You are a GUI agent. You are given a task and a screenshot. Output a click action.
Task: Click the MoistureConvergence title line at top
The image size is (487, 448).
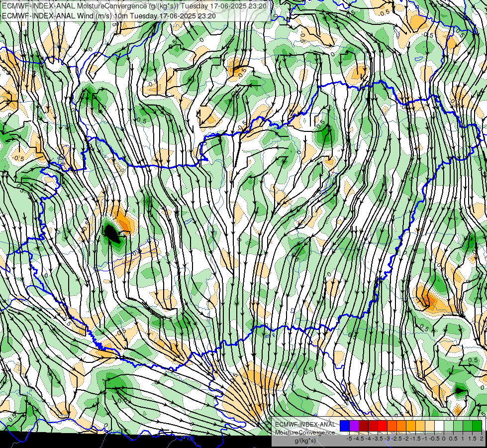[x=134, y=5]
